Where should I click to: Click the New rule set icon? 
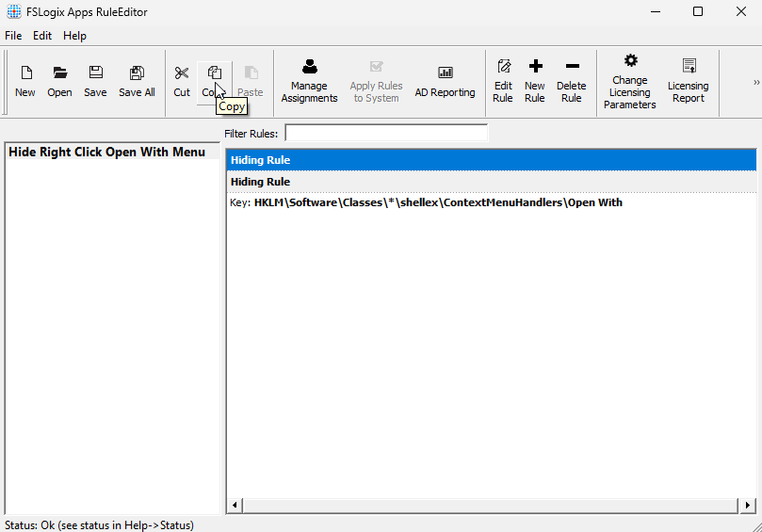tap(25, 81)
